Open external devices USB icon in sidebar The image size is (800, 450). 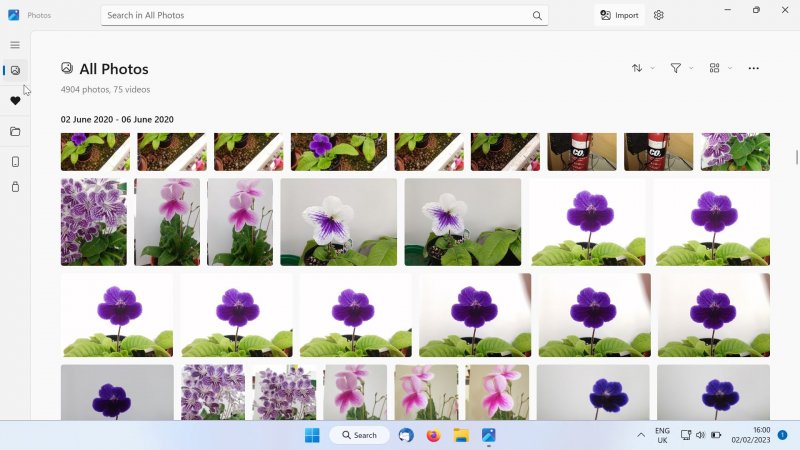15,187
